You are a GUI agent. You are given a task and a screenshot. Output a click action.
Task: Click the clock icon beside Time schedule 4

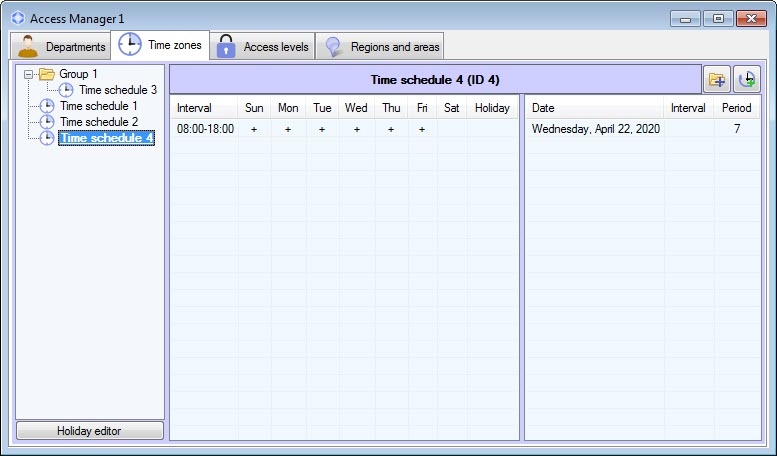(x=47, y=138)
